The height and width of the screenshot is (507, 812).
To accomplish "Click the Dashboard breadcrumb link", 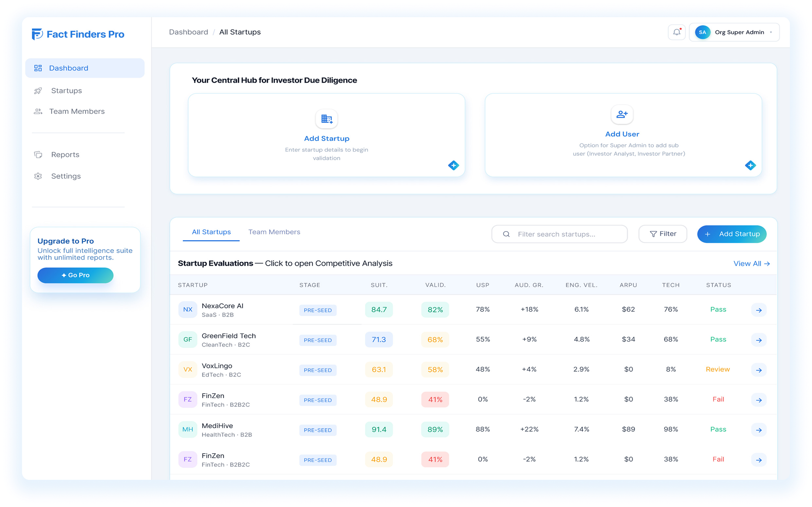I will point(188,32).
